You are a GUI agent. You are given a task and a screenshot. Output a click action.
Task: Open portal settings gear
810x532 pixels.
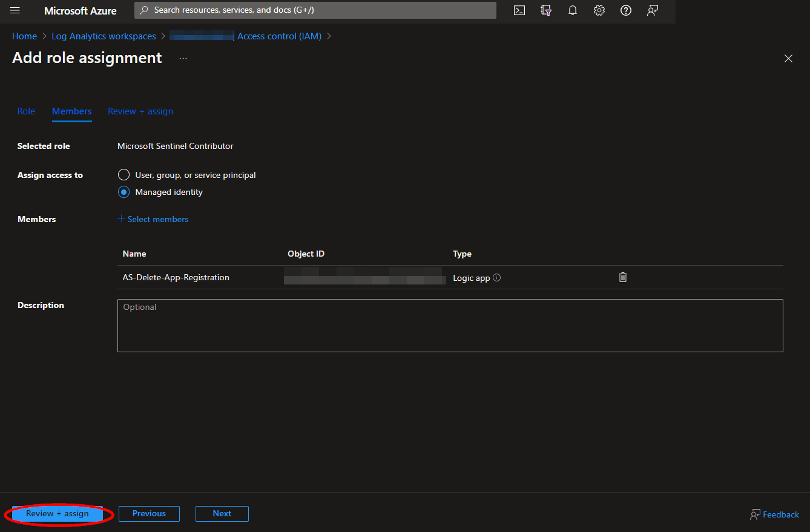599,10
